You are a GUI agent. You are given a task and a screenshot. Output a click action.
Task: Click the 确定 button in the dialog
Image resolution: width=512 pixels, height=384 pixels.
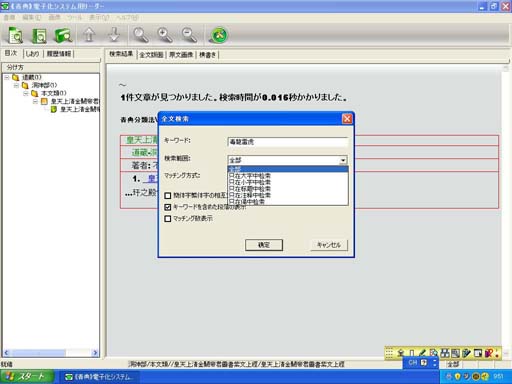(x=264, y=245)
